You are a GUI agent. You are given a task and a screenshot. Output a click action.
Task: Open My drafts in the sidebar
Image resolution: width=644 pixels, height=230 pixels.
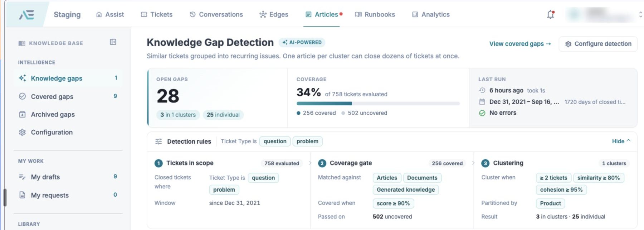click(x=68, y=177)
